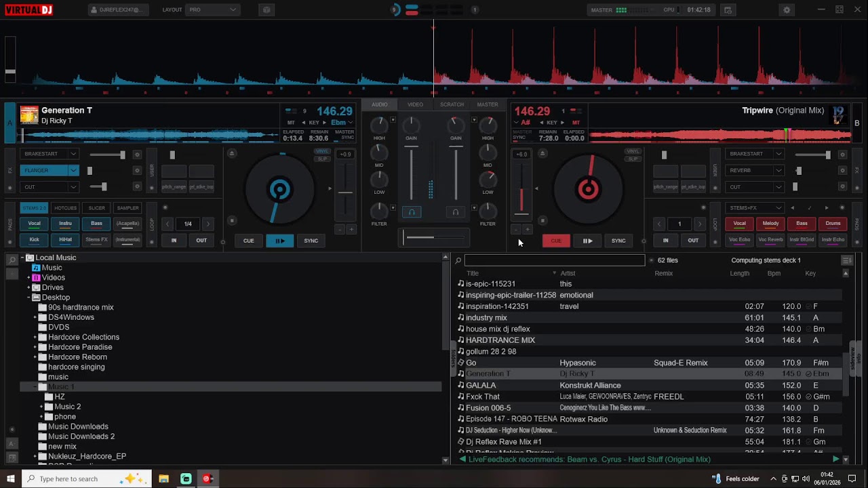
Task: Double the loop length on deck B
Action: coord(700,224)
